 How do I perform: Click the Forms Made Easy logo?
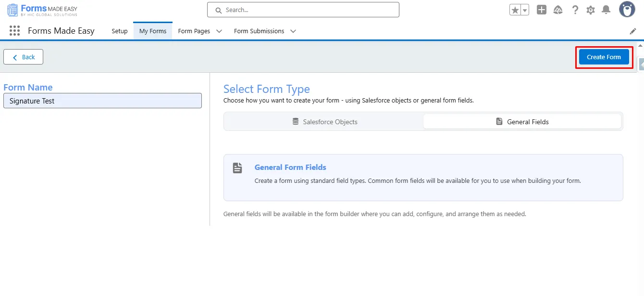42,10
